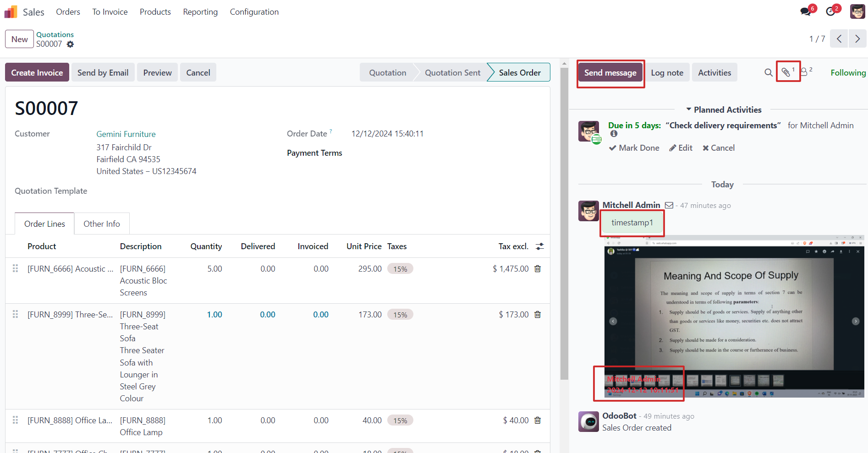868x453 pixels.
Task: Click Send message in the chatter
Action: (610, 72)
